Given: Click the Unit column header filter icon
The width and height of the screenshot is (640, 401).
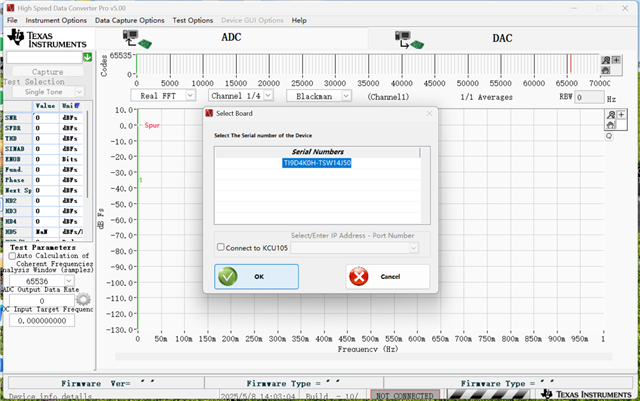Looking at the screenshot, I should 77,106.
